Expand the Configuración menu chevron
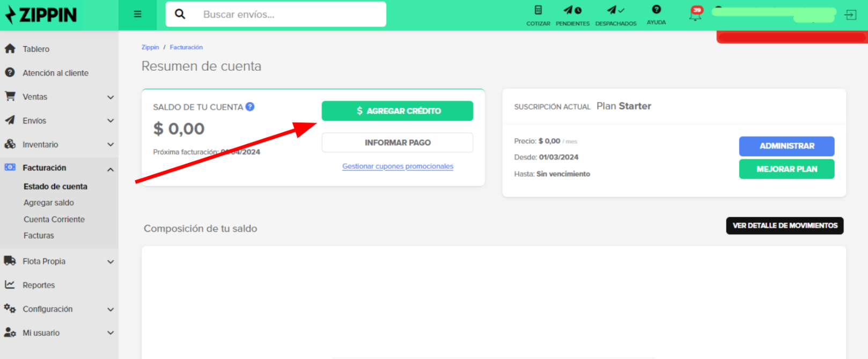 click(111, 309)
